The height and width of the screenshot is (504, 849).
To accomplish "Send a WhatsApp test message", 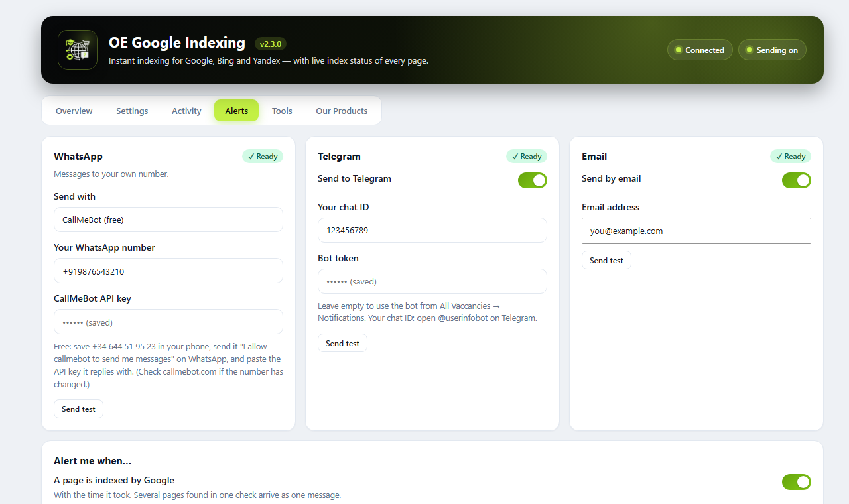I will (x=78, y=409).
